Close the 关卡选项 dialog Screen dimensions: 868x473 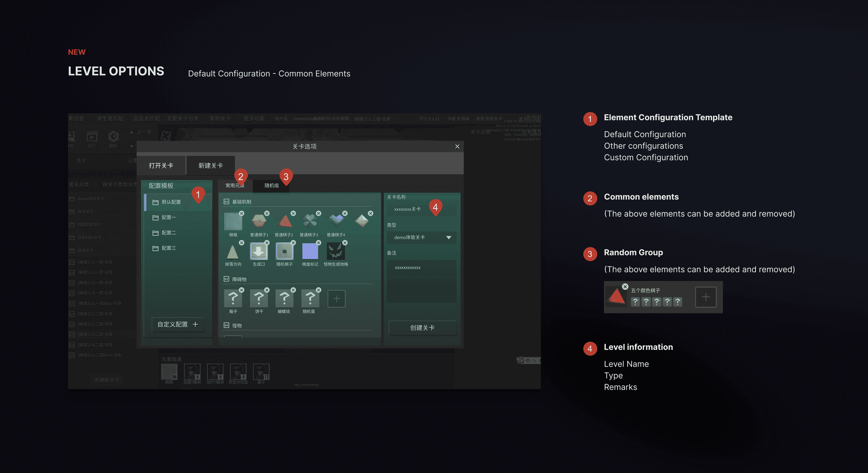[x=457, y=146]
